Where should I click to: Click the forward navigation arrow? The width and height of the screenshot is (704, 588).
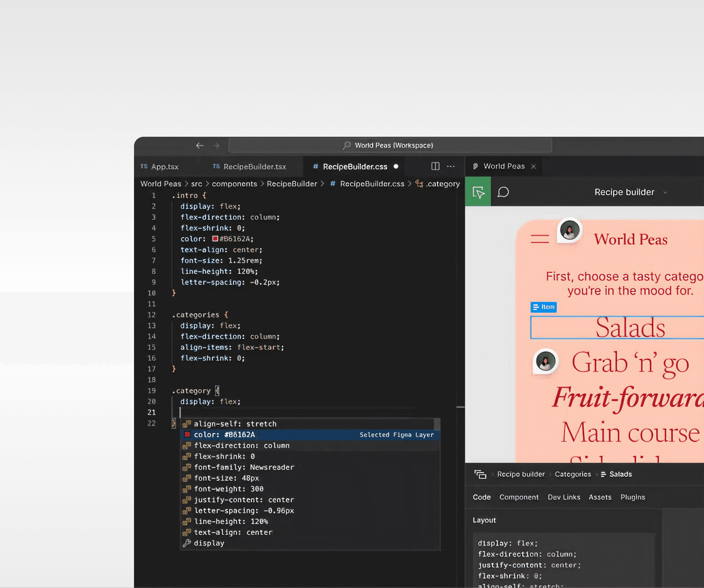[x=216, y=145]
